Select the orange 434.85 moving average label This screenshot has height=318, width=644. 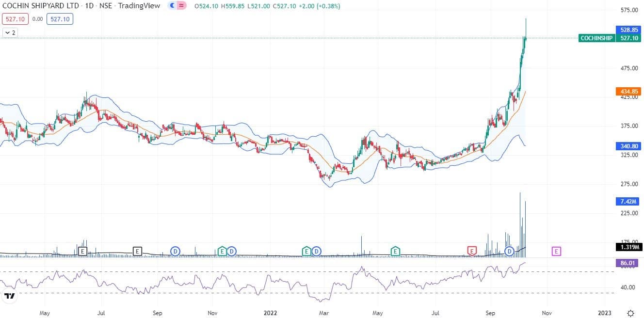click(628, 91)
